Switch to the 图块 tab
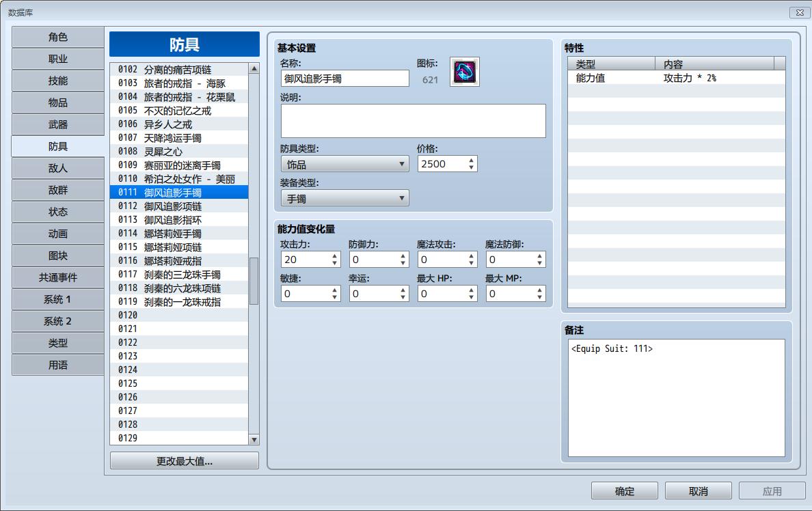The height and width of the screenshot is (511, 812). pyautogui.click(x=58, y=255)
